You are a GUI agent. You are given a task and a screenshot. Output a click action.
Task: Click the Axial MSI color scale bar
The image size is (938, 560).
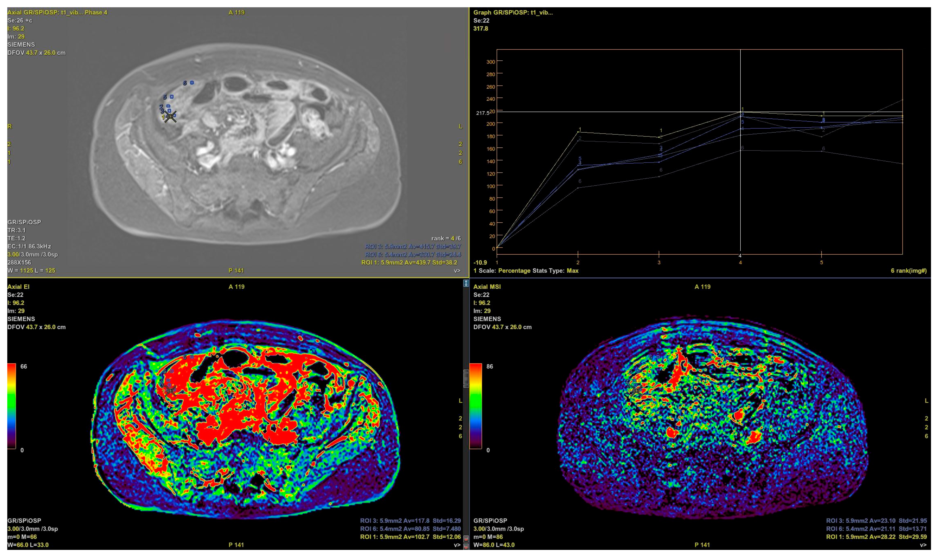click(475, 406)
